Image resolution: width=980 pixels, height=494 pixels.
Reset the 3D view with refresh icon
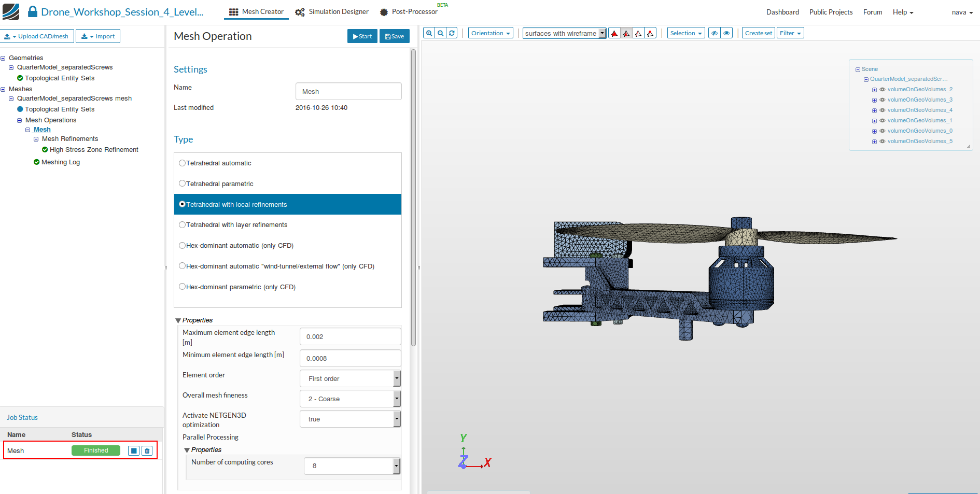click(452, 33)
